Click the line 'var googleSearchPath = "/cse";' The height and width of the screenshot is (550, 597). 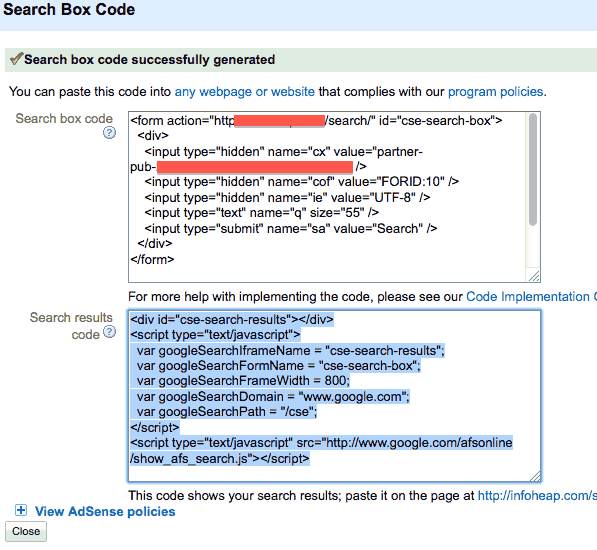coord(227,412)
